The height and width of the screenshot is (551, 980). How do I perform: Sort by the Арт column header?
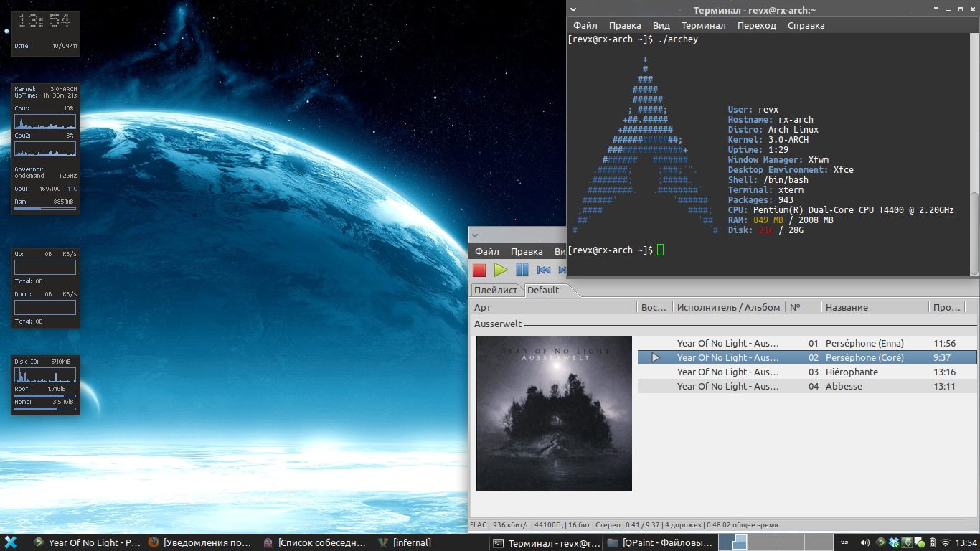pyautogui.click(x=554, y=307)
